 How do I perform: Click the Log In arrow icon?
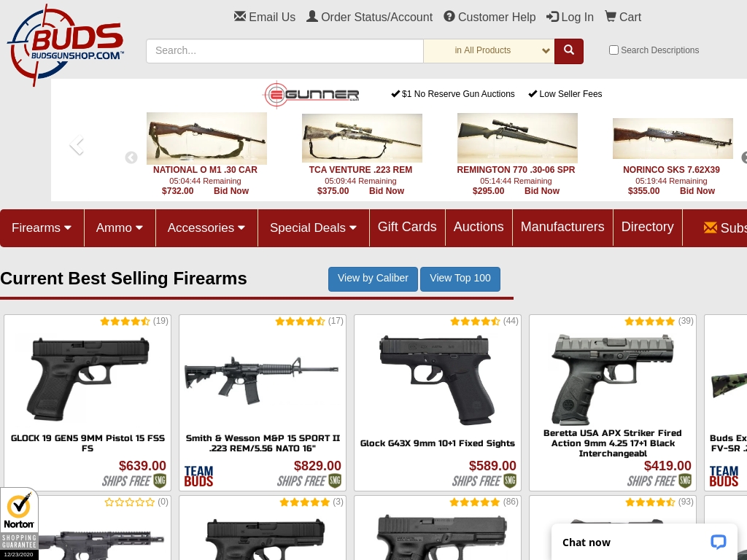click(552, 17)
